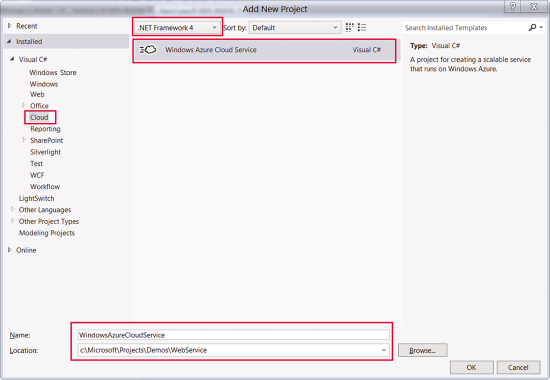Expand the Other Languages node

tap(13, 209)
